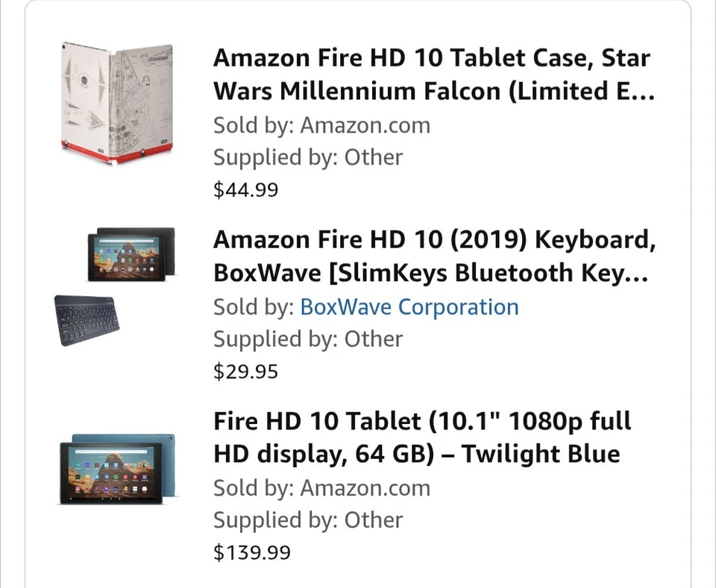Expand the truncated "(Limited E…" title ellipsis
Viewport: 716px width, 588px height.
(x=641, y=92)
